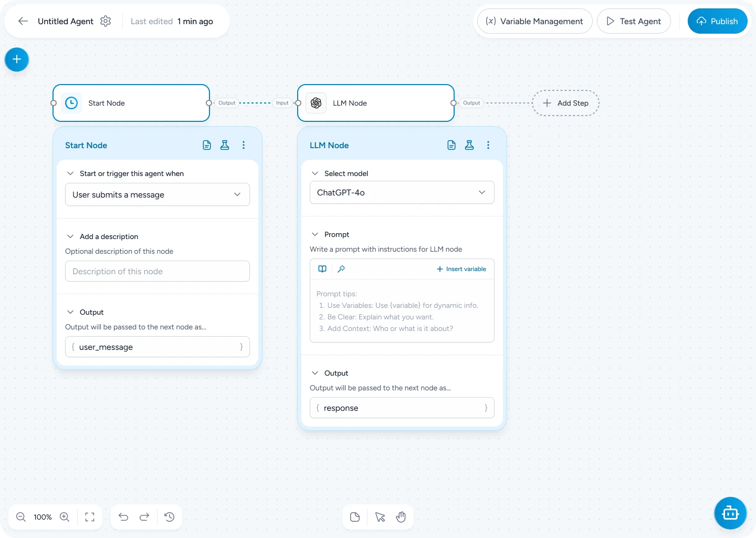Zoom in the canvas

(x=65, y=517)
